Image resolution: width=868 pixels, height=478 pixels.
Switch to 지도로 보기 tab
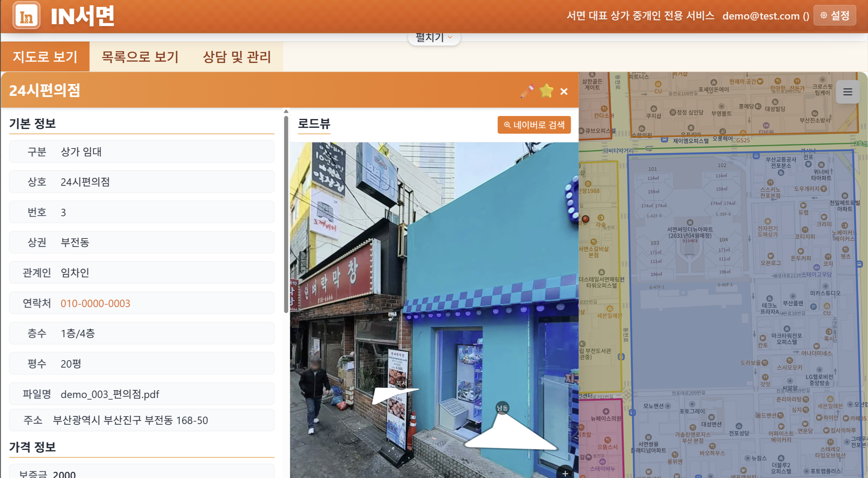(45, 56)
